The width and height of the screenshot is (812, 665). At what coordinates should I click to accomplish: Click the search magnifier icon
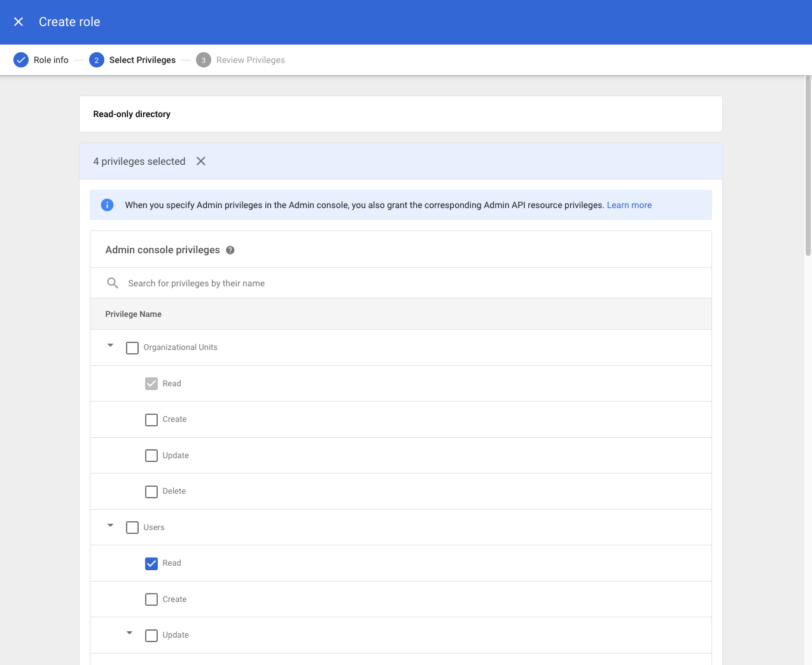(x=113, y=283)
